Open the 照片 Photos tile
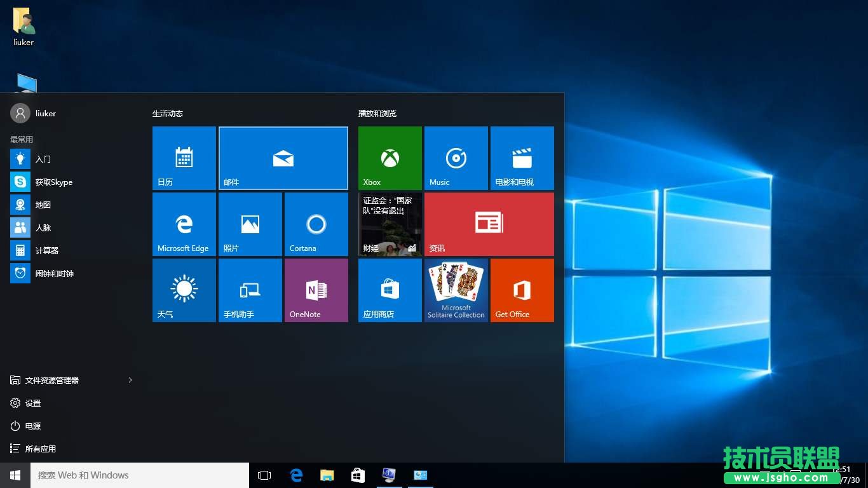This screenshot has height=488, width=868. pyautogui.click(x=250, y=224)
